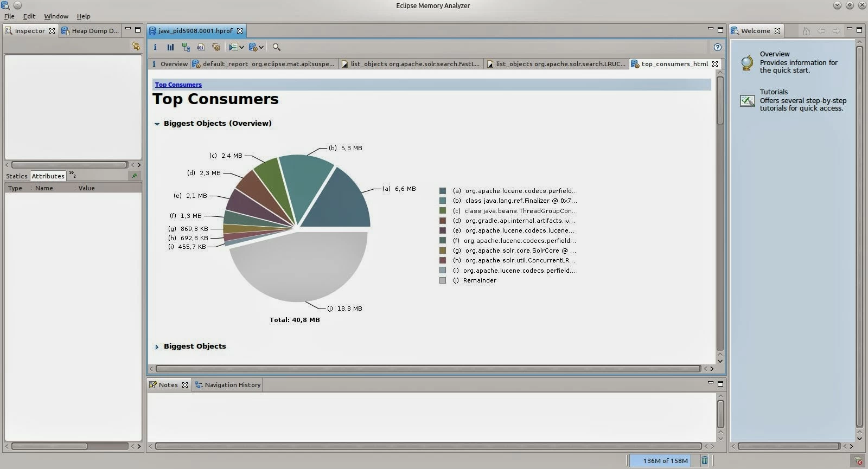Collapse the Biggest Objects (Overview) section

pyautogui.click(x=157, y=124)
